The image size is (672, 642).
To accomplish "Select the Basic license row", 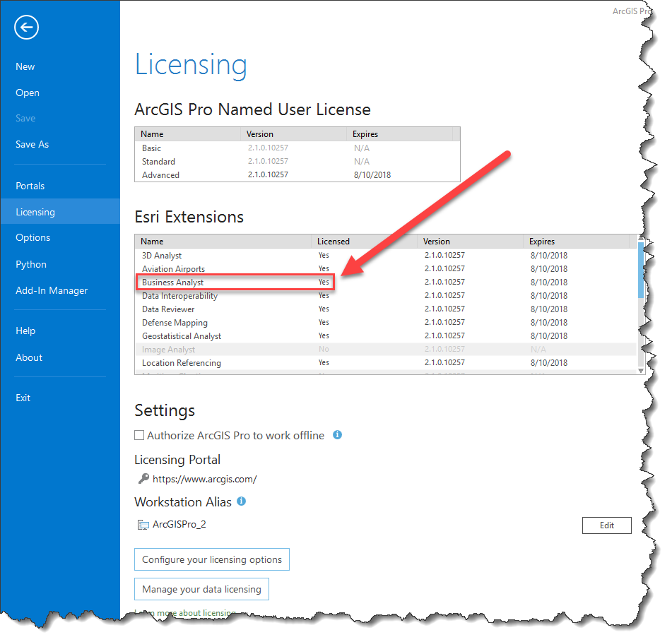I will [297, 148].
